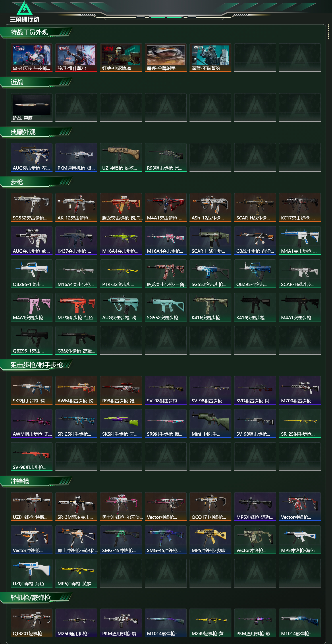Viewport: 332px width, 644px height.
Task: Select the PKM通用机枪-极 collection skin
Action: [x=76, y=157]
